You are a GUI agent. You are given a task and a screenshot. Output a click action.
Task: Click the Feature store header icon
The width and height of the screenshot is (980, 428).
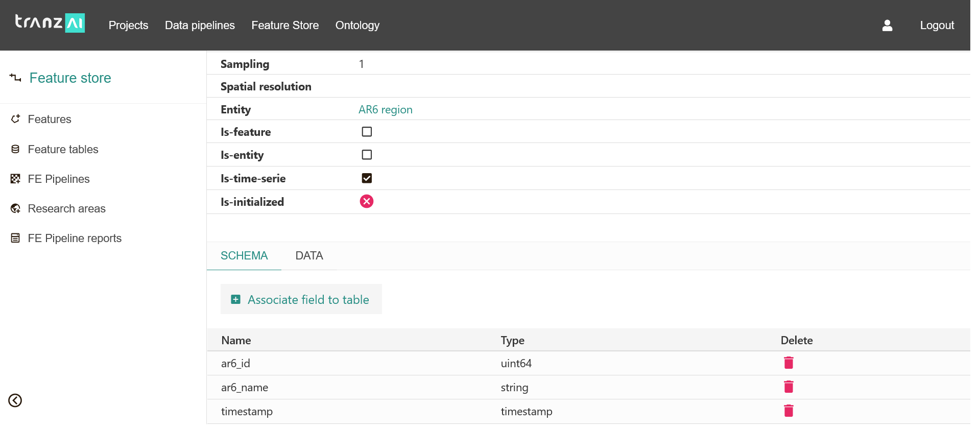[x=15, y=78]
